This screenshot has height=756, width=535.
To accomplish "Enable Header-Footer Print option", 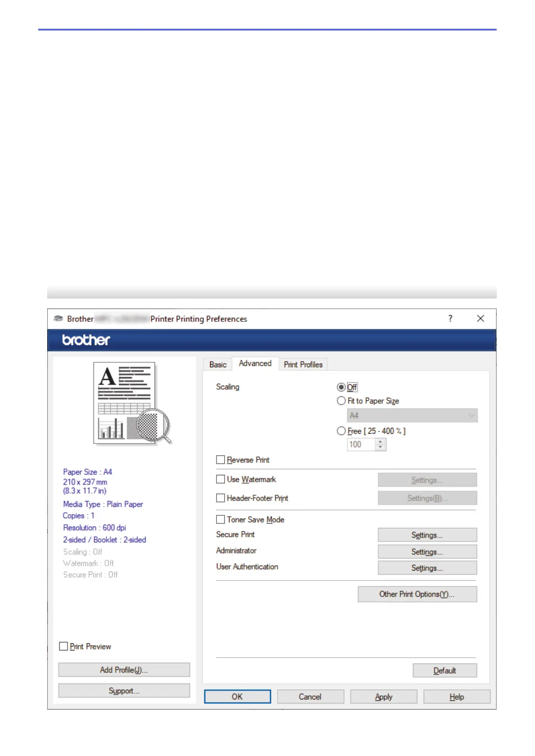I will click(x=221, y=498).
